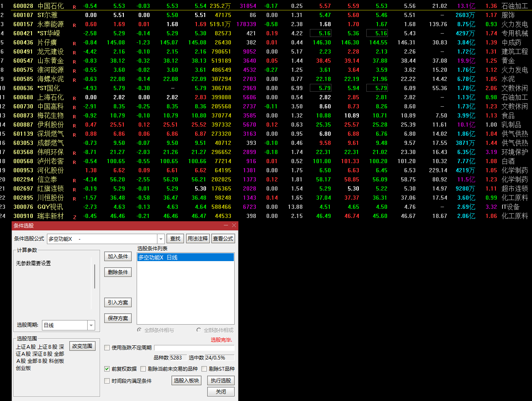Click the R marker beside 中国石化
The image size is (532, 401).
(x=74, y=7)
